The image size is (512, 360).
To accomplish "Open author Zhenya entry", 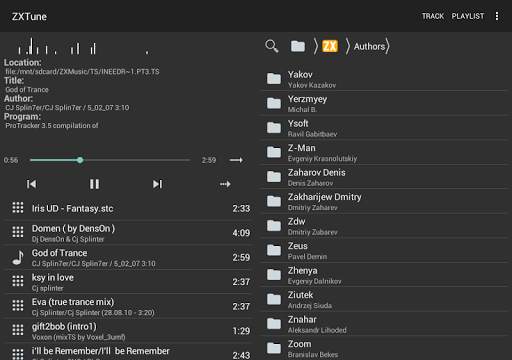I will point(385,275).
